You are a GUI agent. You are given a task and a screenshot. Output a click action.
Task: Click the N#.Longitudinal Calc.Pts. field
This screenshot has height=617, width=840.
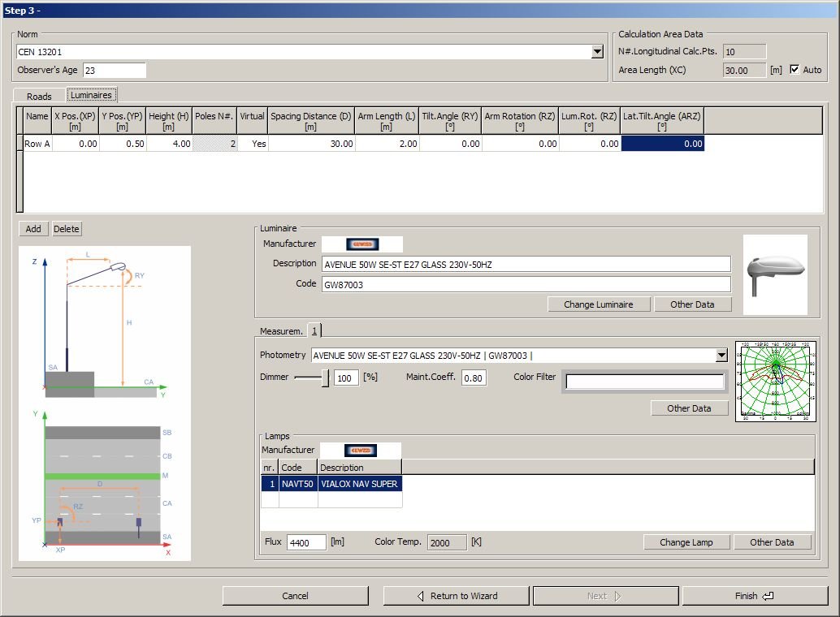(744, 51)
